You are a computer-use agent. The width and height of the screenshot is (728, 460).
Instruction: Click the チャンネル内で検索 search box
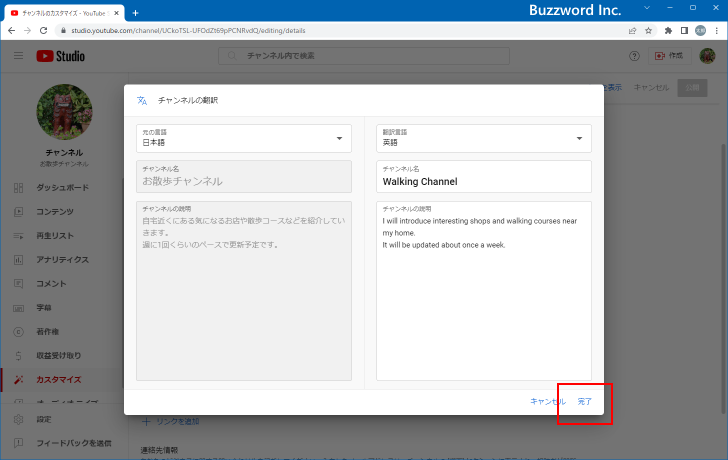364,56
